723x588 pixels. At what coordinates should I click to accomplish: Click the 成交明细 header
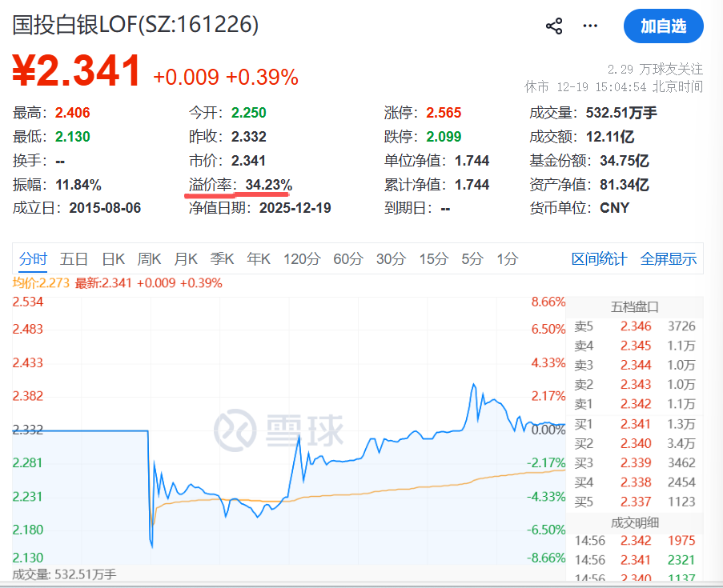click(x=634, y=522)
